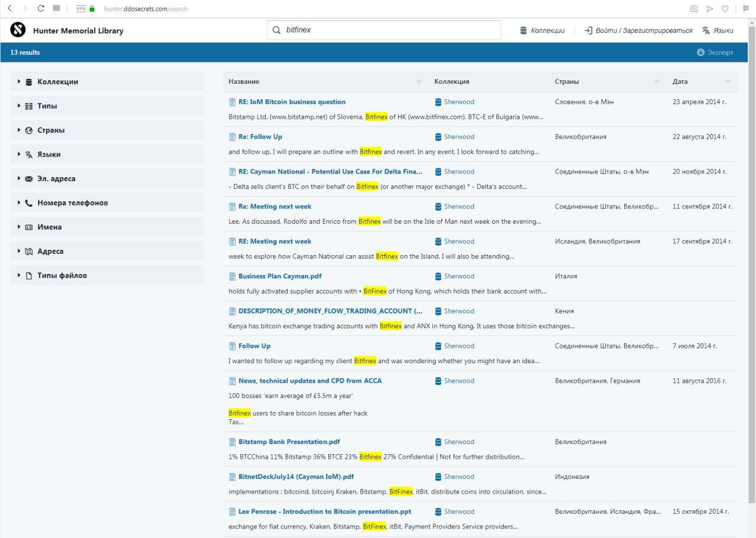Expand the Языки sidebar filter section
The image size is (756, 538).
107,155
